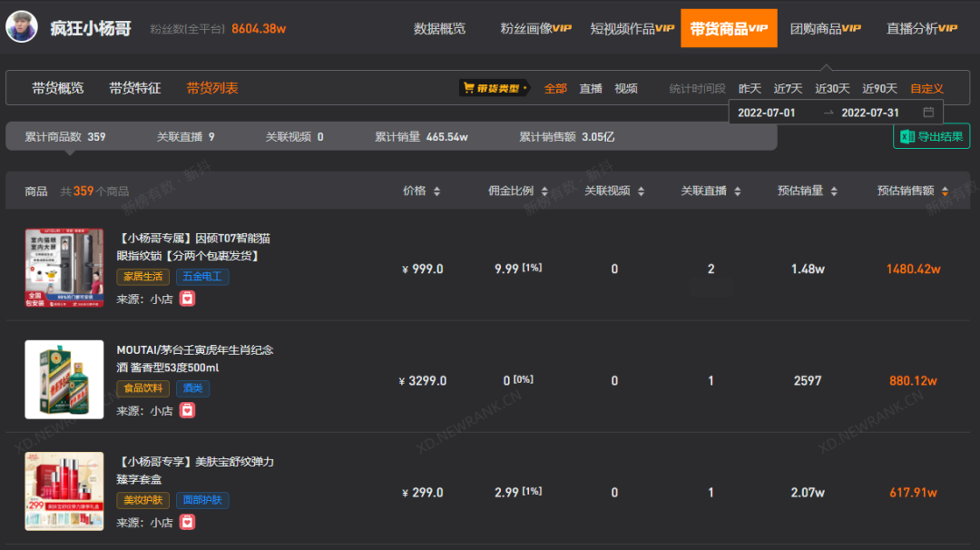Click the 累计销售额 3.05亿 stat
The image size is (980, 550).
pyautogui.click(x=567, y=137)
